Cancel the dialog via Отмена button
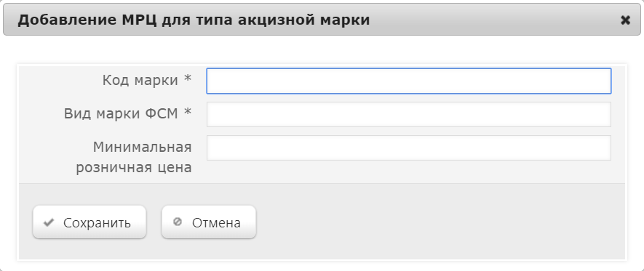This screenshot has height=271, width=644. 209,222
